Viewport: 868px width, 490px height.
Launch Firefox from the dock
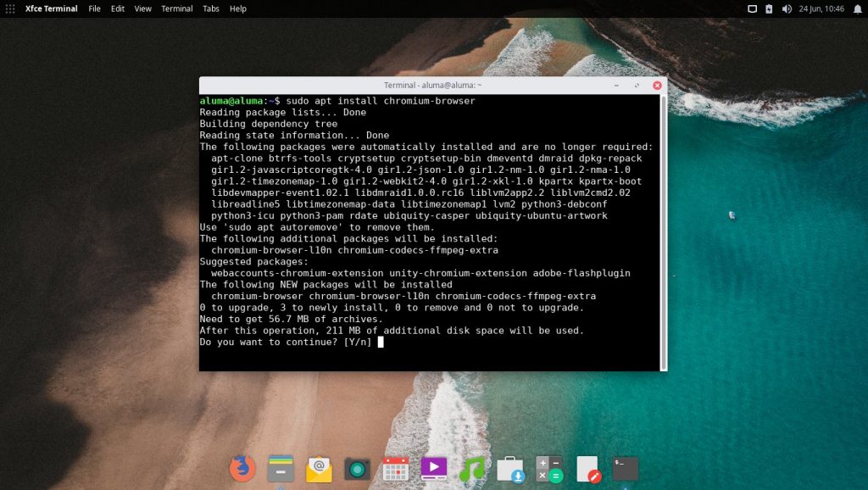[242, 469]
